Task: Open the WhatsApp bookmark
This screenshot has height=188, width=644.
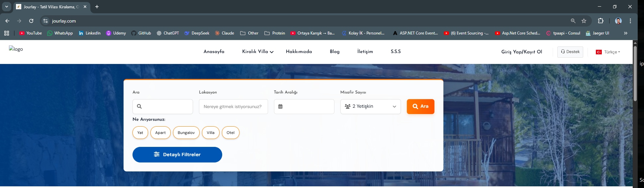Action: point(60,33)
